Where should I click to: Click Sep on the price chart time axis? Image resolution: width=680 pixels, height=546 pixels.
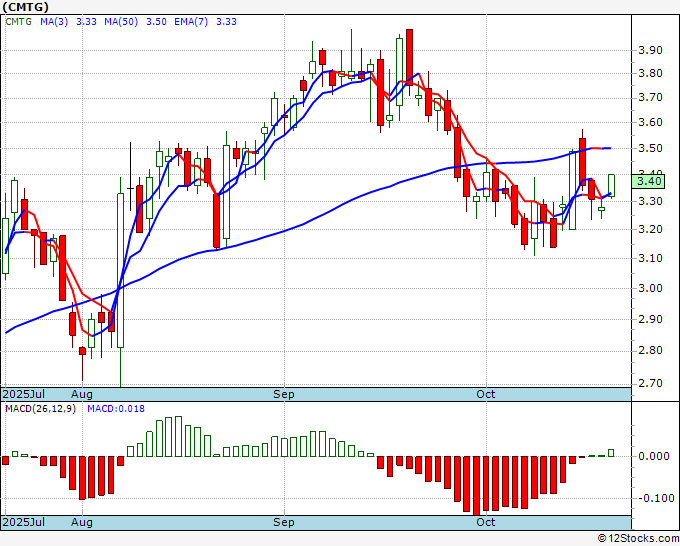coord(284,394)
